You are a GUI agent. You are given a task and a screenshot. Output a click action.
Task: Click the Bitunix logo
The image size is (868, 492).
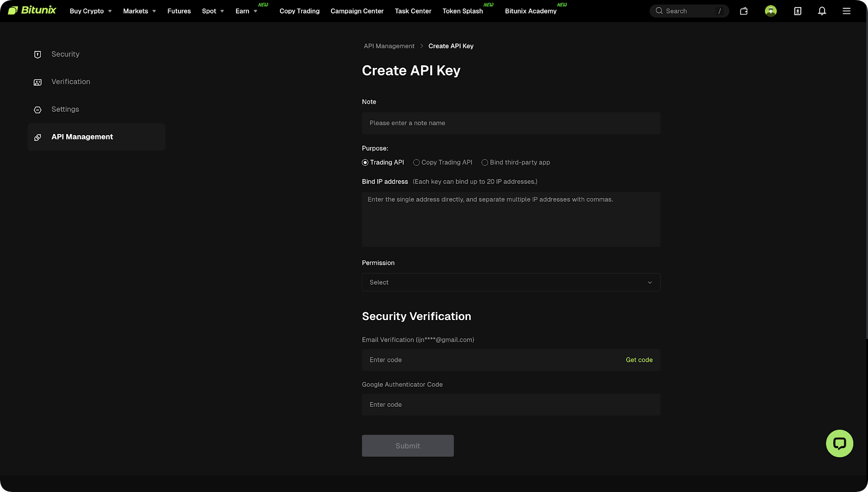[x=31, y=10]
